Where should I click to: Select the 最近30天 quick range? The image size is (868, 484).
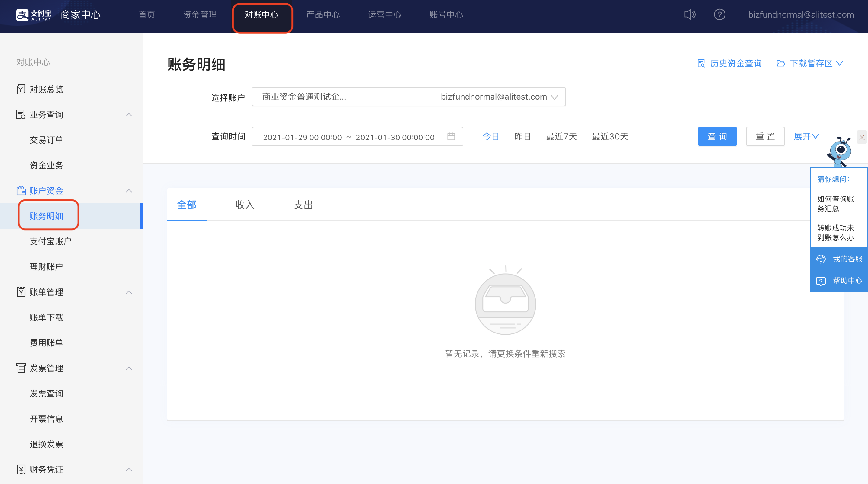pyautogui.click(x=610, y=136)
